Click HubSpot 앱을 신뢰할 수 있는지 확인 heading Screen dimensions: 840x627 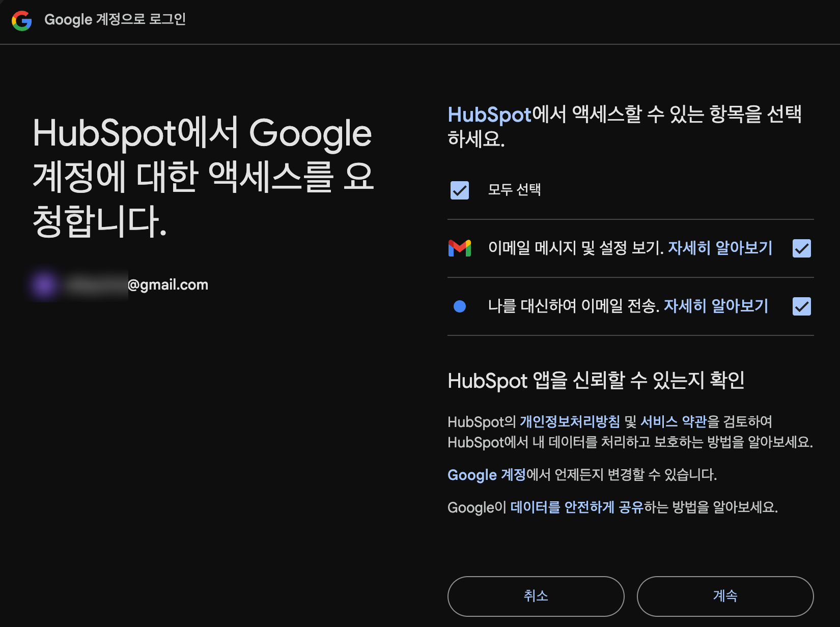point(596,381)
